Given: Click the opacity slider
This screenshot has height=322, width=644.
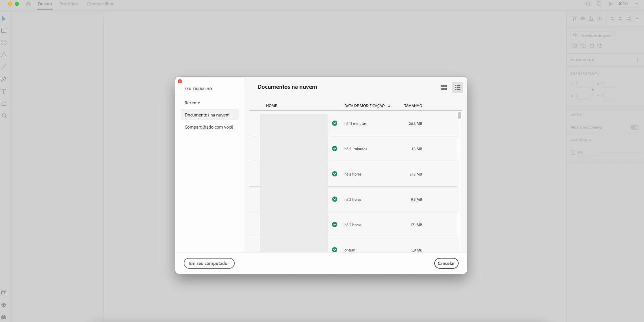Looking at the screenshot, I should coord(618,153).
